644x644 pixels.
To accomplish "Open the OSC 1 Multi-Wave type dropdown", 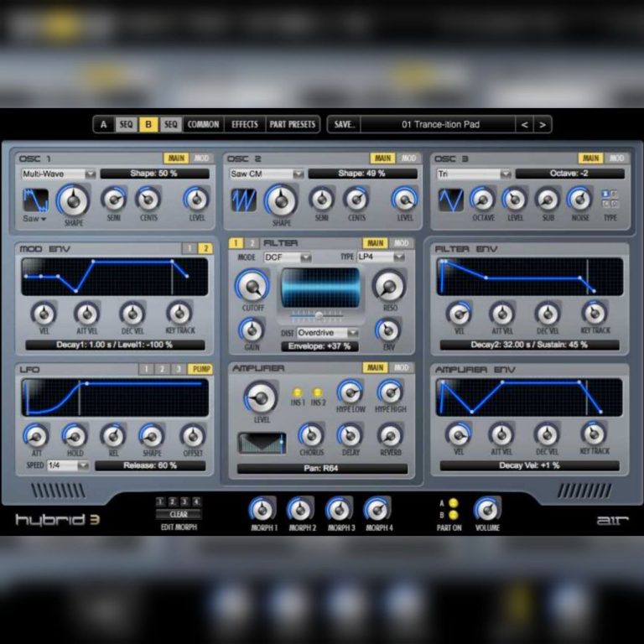I will click(x=59, y=174).
